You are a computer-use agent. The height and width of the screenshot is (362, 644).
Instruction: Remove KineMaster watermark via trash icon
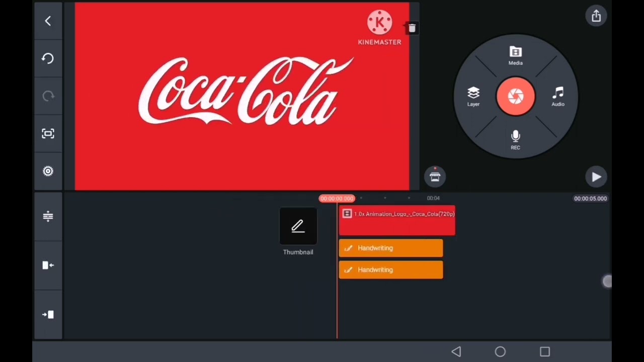[412, 29]
